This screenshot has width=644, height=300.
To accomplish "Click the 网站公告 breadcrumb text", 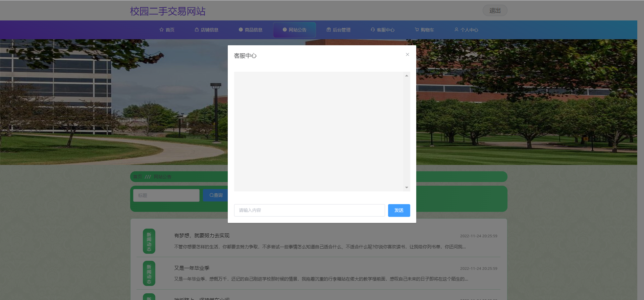I will pos(162,177).
